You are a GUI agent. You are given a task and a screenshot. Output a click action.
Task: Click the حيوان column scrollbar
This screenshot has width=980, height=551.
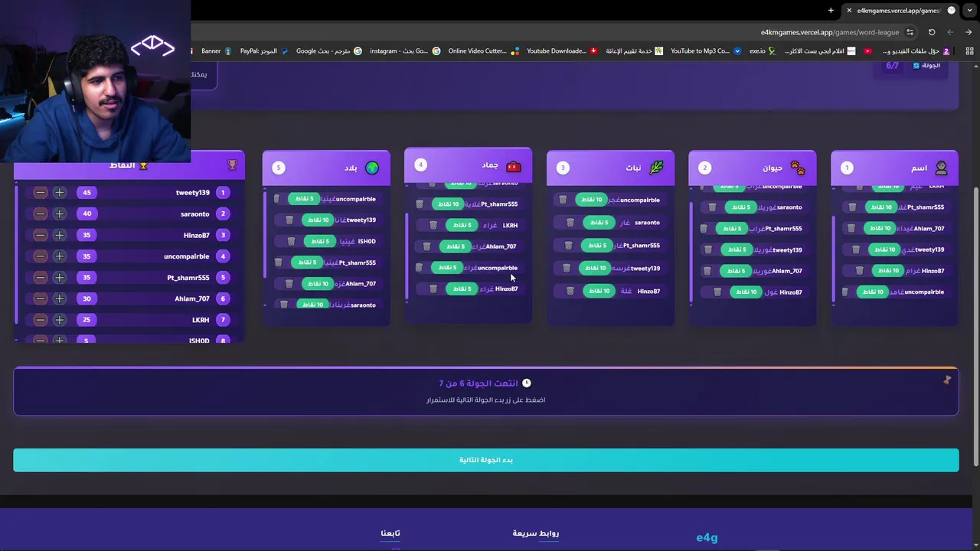(x=691, y=251)
